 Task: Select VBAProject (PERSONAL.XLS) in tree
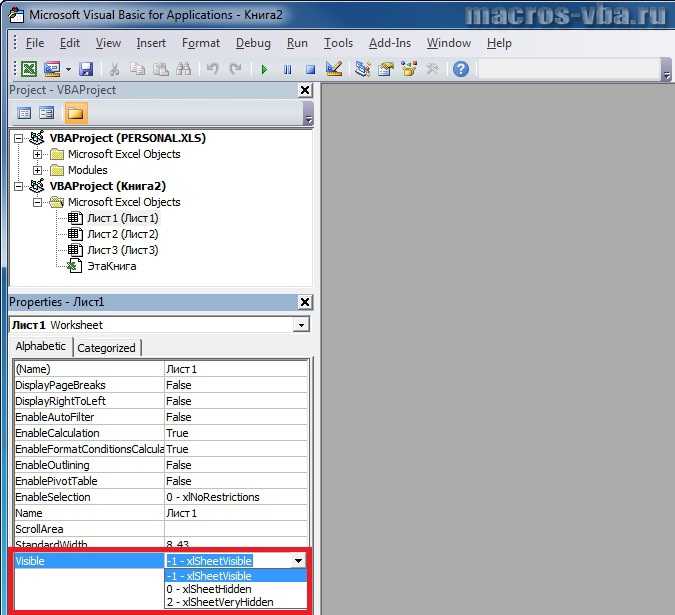click(x=127, y=138)
